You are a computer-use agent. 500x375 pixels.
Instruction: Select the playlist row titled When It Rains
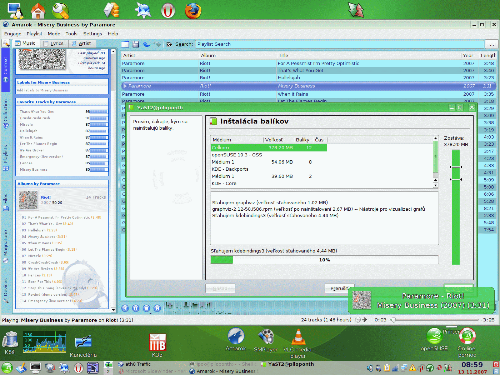[x=308, y=94]
